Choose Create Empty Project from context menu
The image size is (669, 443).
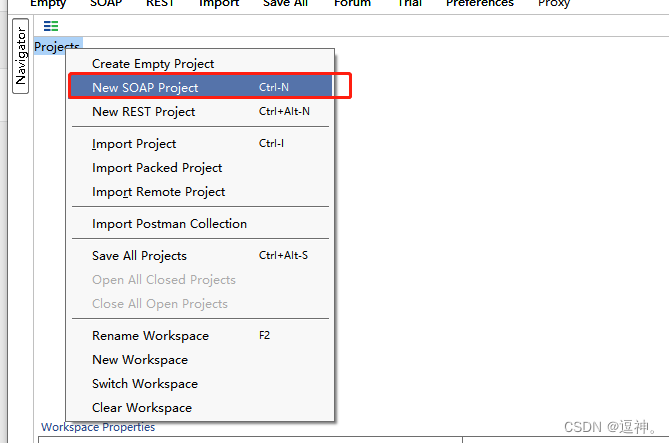[200, 64]
